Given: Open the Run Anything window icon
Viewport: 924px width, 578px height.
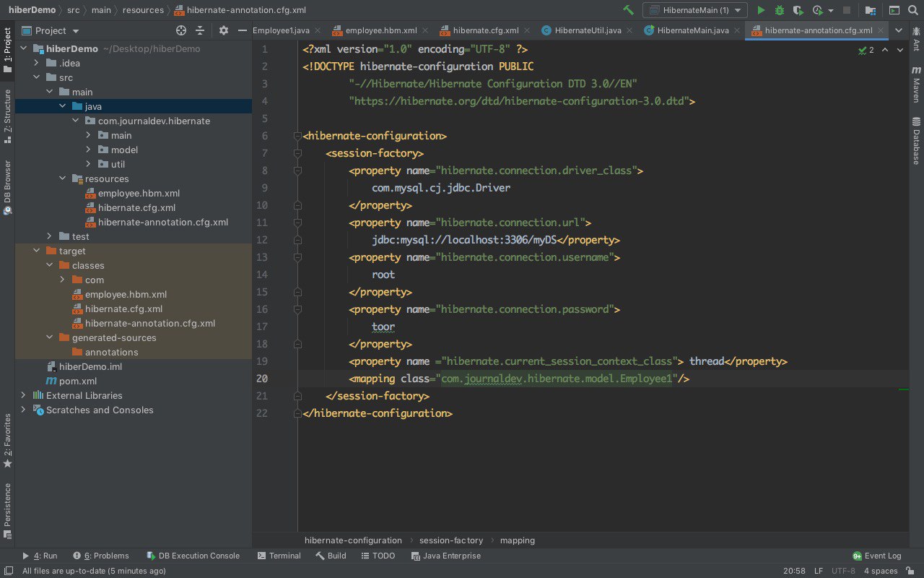Looking at the screenshot, I should [x=894, y=10].
